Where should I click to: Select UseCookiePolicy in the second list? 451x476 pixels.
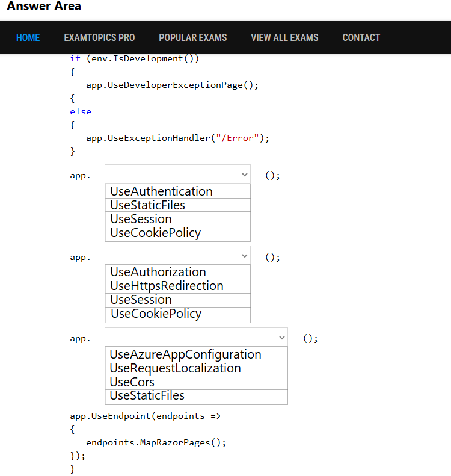[177, 314]
